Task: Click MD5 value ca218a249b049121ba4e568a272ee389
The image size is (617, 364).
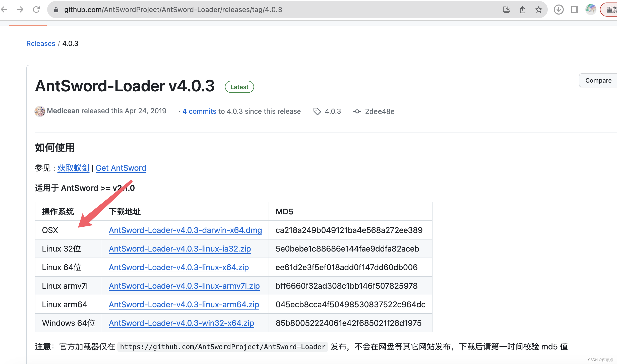Action: [x=349, y=230]
